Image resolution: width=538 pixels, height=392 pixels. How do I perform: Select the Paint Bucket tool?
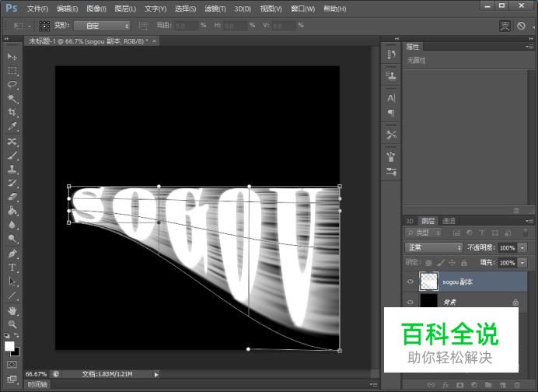[x=12, y=211]
